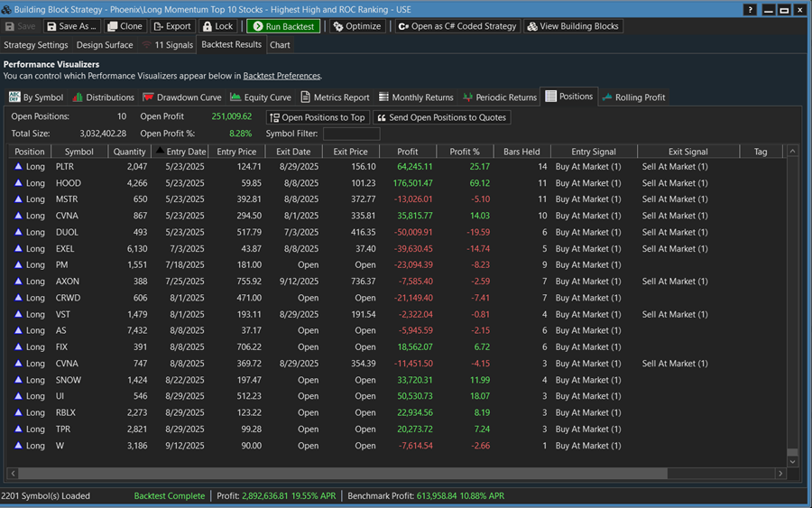The image size is (812, 508).
Task: Click the Optimize toolbar button
Action: [x=356, y=26]
